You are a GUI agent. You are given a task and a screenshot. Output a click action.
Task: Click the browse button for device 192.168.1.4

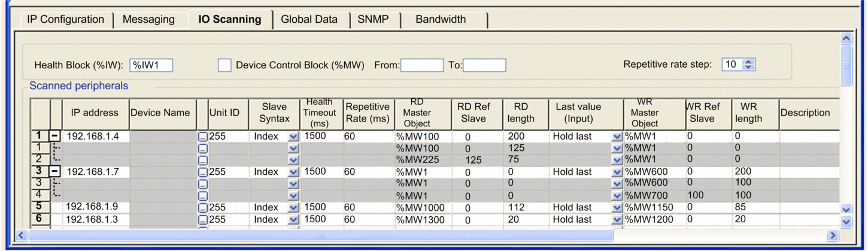(203, 137)
